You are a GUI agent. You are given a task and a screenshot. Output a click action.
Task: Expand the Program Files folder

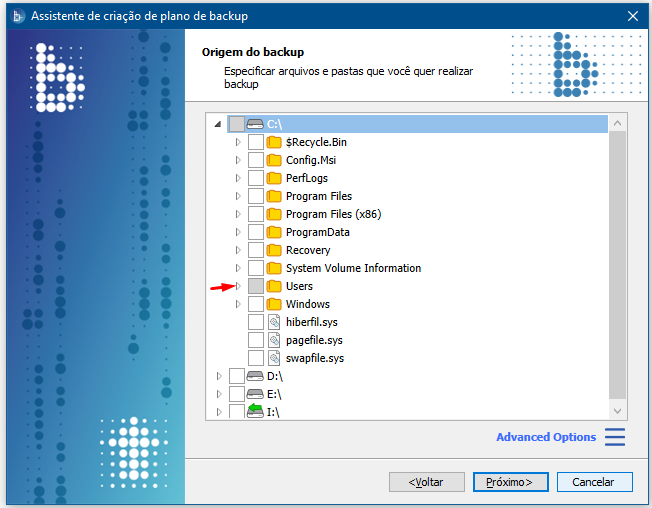[x=238, y=196]
